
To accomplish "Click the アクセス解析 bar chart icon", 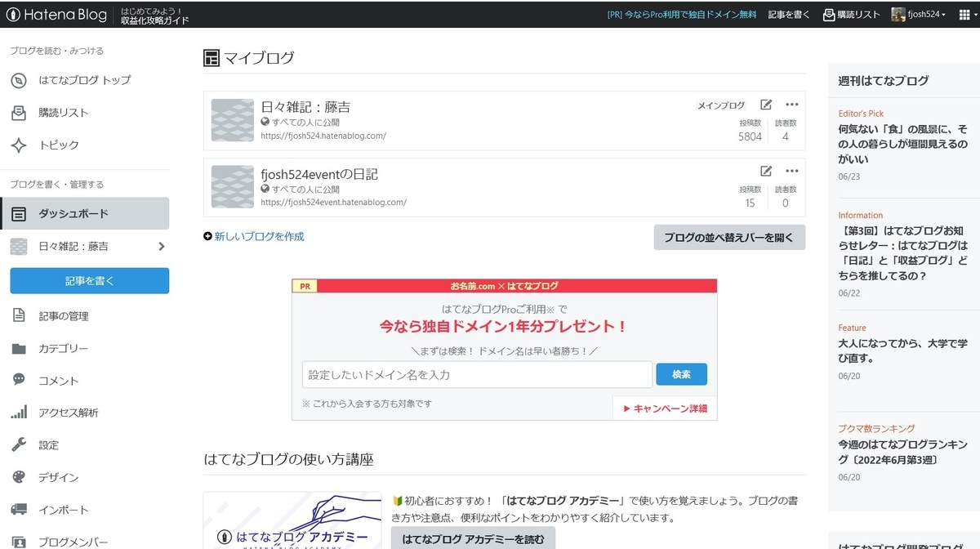I will click(19, 413).
